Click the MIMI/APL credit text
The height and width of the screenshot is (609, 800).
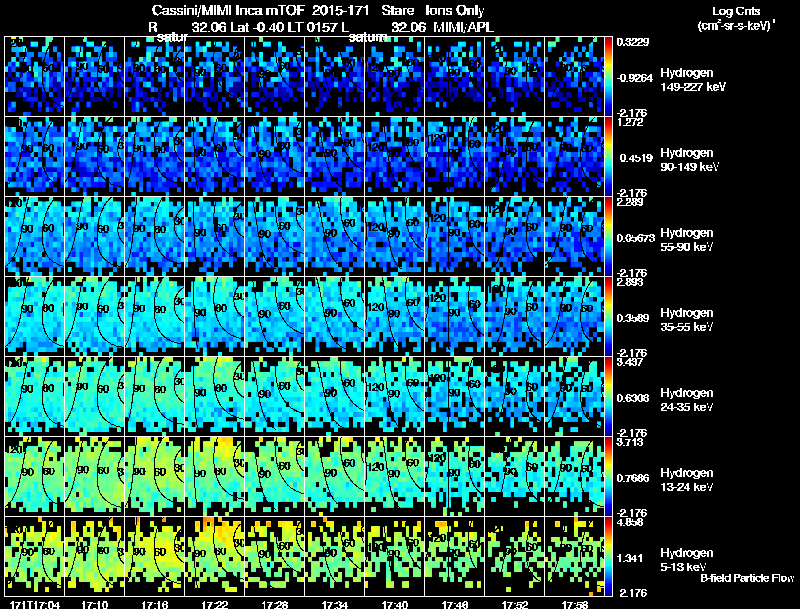(463, 28)
